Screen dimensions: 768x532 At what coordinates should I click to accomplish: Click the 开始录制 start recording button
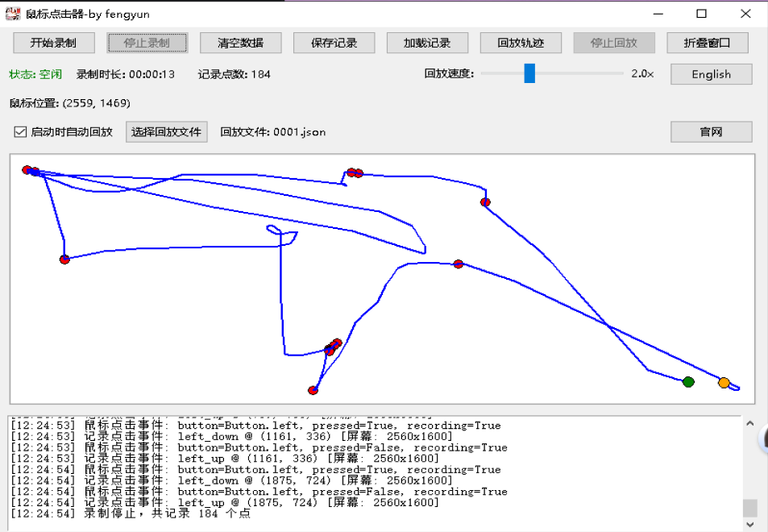click(x=54, y=43)
